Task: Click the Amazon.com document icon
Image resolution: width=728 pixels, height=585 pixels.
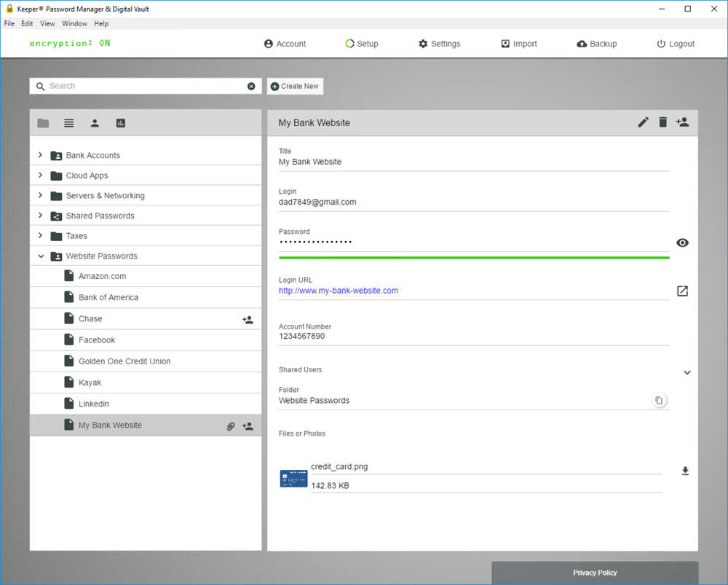Action: (68, 275)
